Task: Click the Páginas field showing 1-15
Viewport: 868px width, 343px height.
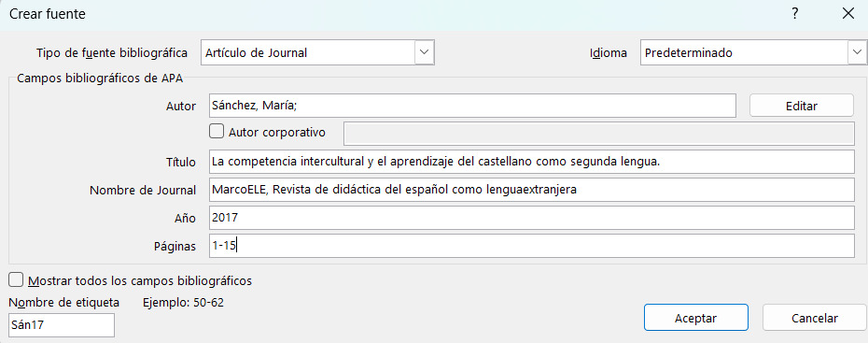Action: point(532,246)
